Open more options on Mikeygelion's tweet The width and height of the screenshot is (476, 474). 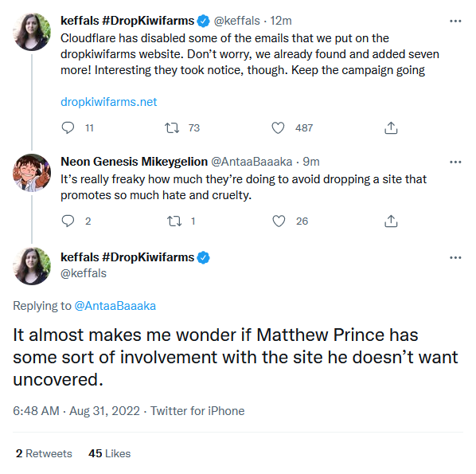[x=455, y=162]
